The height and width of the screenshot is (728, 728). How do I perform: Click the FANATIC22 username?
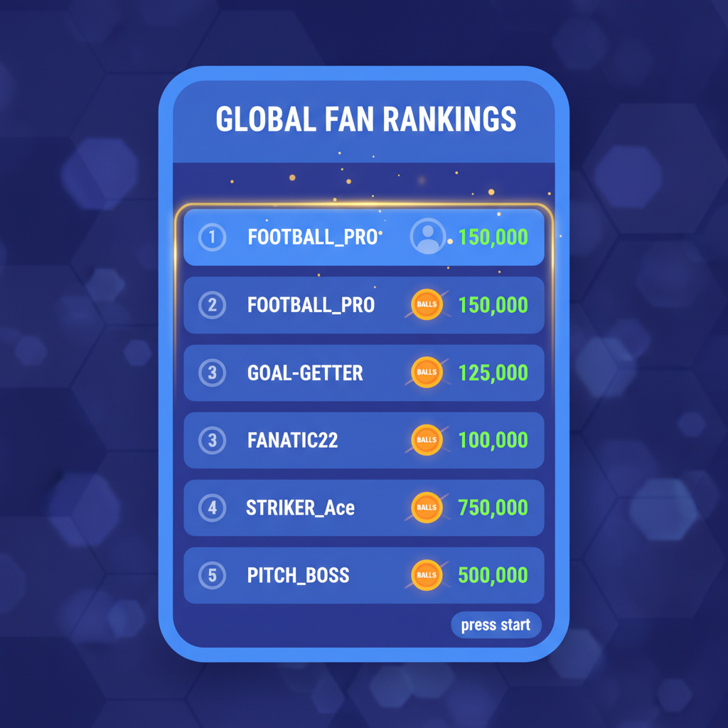pyautogui.click(x=292, y=440)
